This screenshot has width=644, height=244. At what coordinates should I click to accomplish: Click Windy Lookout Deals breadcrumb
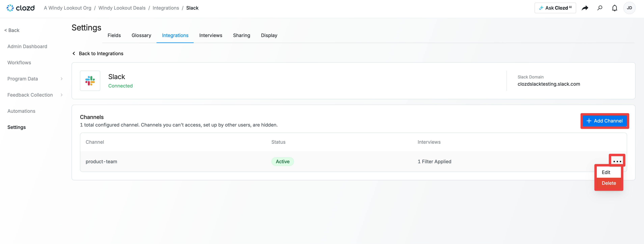pos(122,8)
